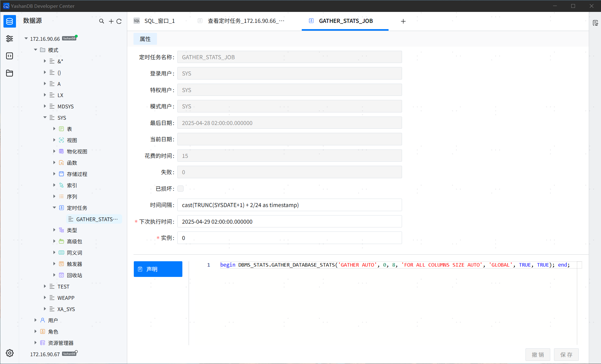The width and height of the screenshot is (601, 364).
Task: Select the 属性 properties tab
Action: (145, 39)
